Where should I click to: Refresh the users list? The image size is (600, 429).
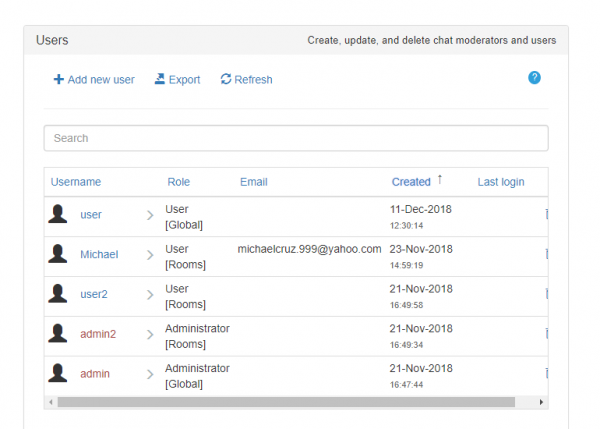pos(246,80)
